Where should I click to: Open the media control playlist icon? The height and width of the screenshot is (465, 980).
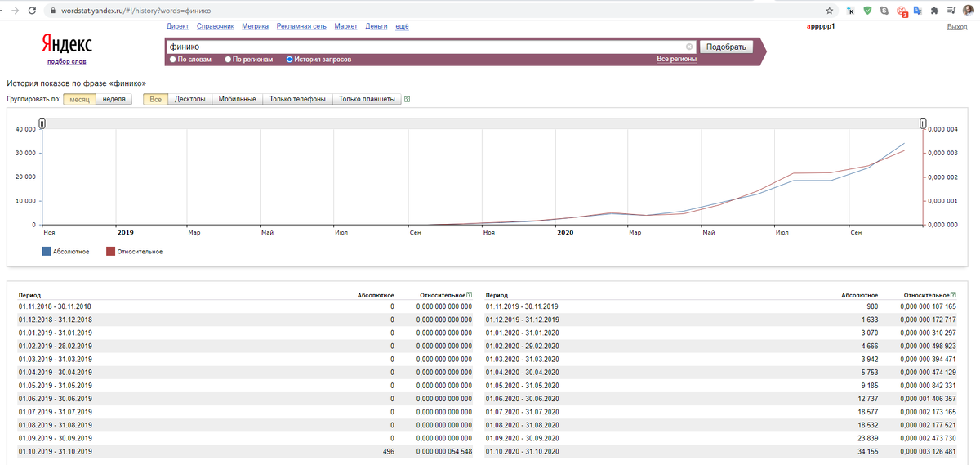[951, 11]
